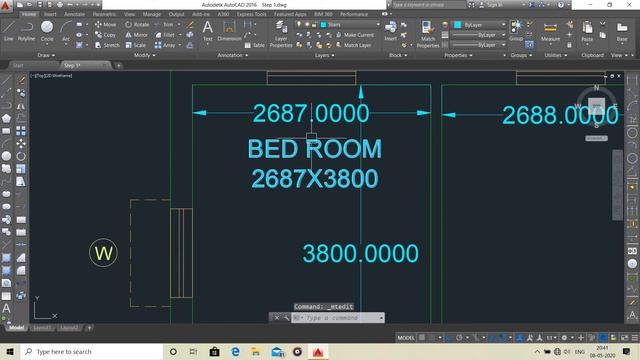Click the Paste clipboard icon
This screenshot has height=360, width=640.
click(x=587, y=31)
